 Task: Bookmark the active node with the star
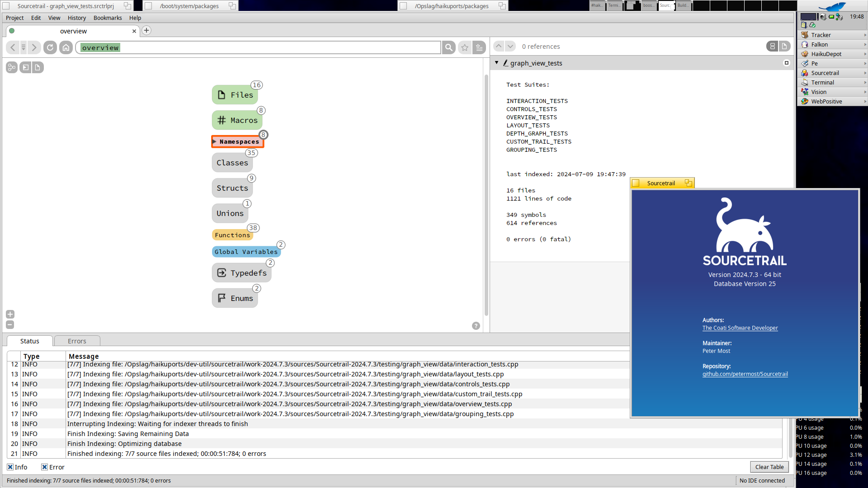coord(465,47)
